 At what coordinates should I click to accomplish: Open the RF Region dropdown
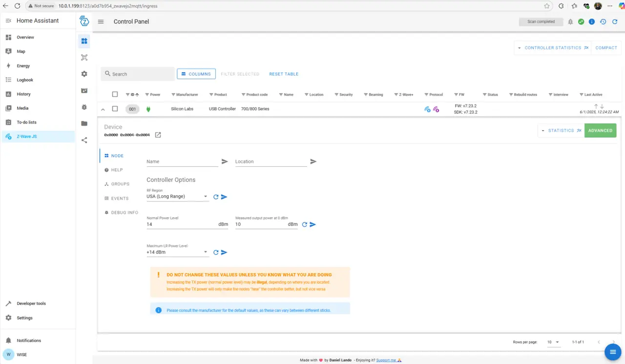coord(178,197)
